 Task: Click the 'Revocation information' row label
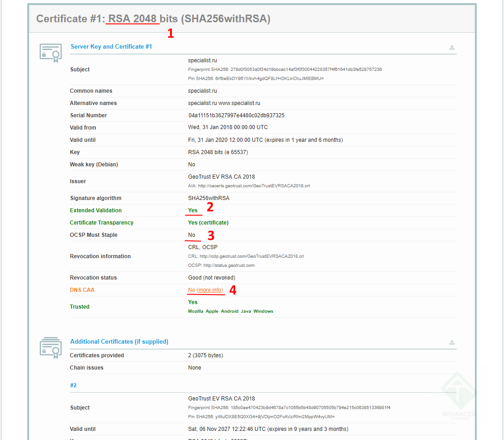tap(100, 256)
